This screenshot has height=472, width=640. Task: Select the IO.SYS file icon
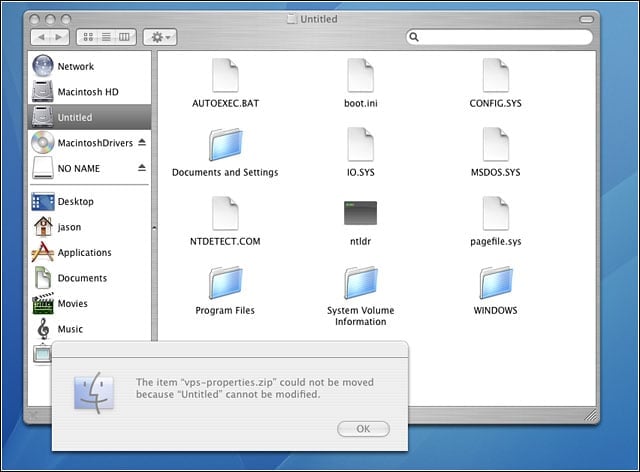pyautogui.click(x=360, y=145)
